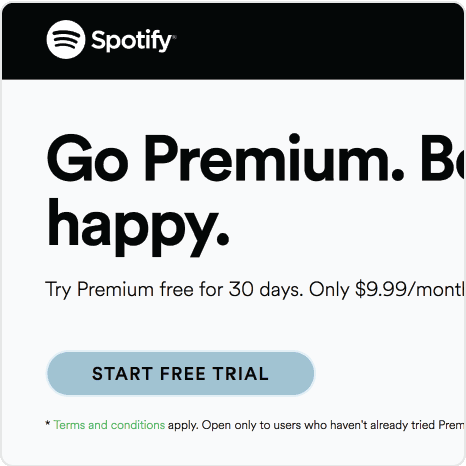This screenshot has height=466, width=466.
Task: Open the Terms and conditions link
Action: (x=109, y=425)
